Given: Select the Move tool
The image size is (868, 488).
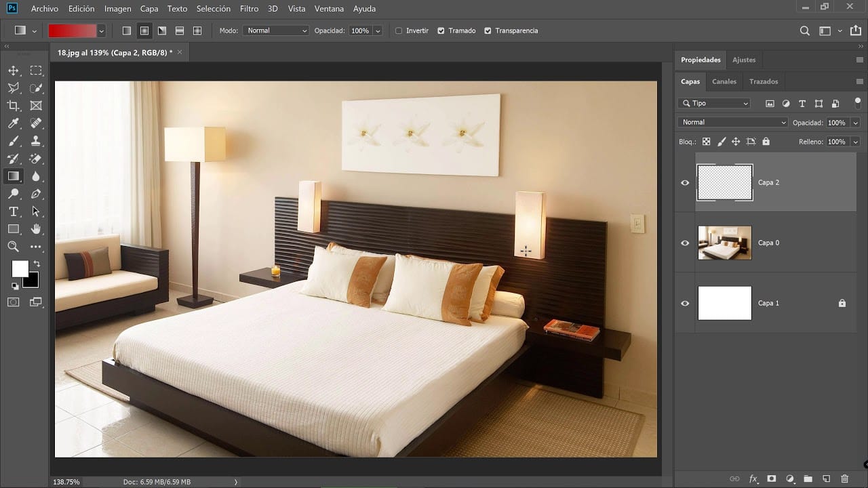Looking at the screenshot, I should [x=14, y=70].
